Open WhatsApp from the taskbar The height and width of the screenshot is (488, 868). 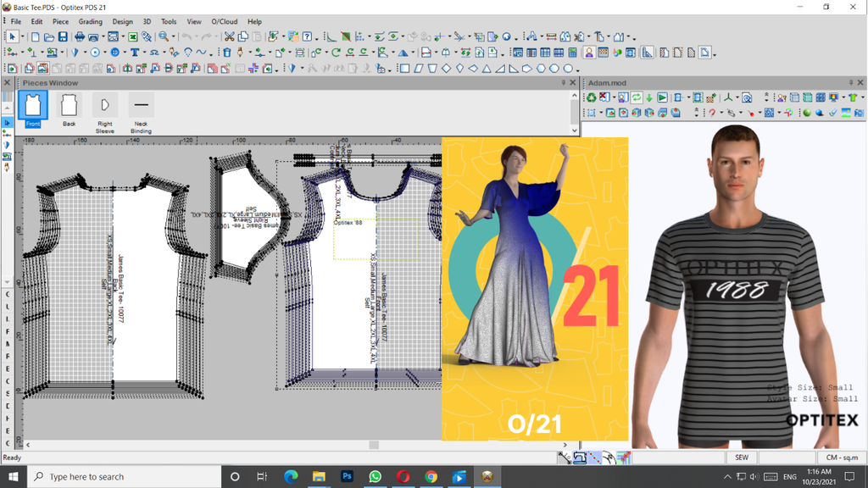(x=375, y=476)
